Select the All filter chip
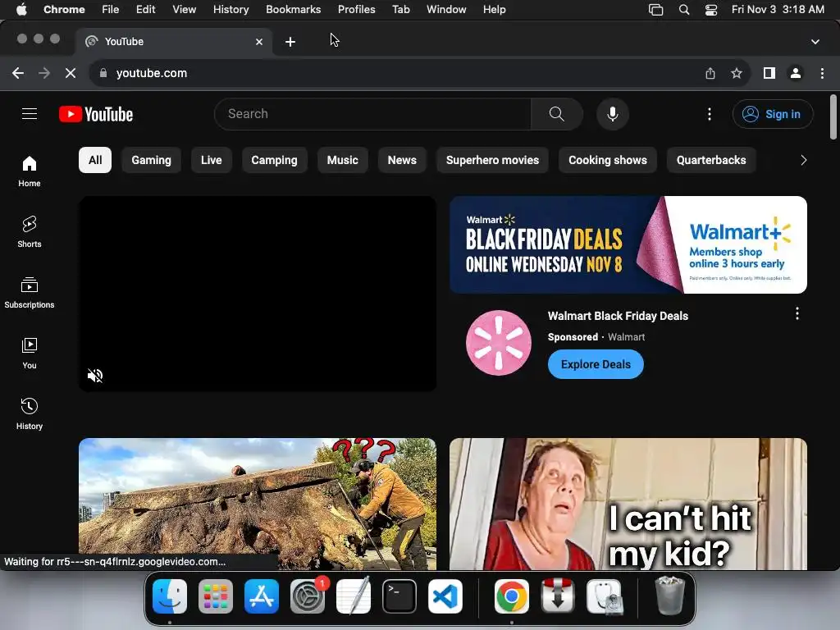 95,160
